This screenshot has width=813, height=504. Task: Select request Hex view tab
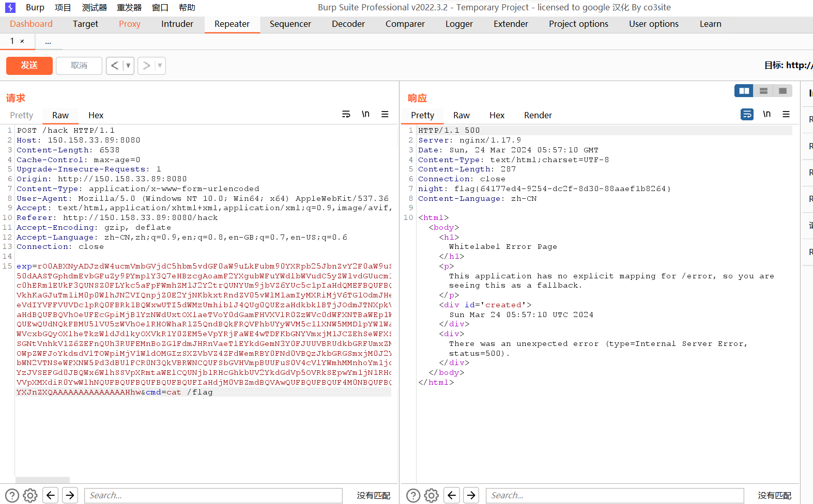[96, 115]
